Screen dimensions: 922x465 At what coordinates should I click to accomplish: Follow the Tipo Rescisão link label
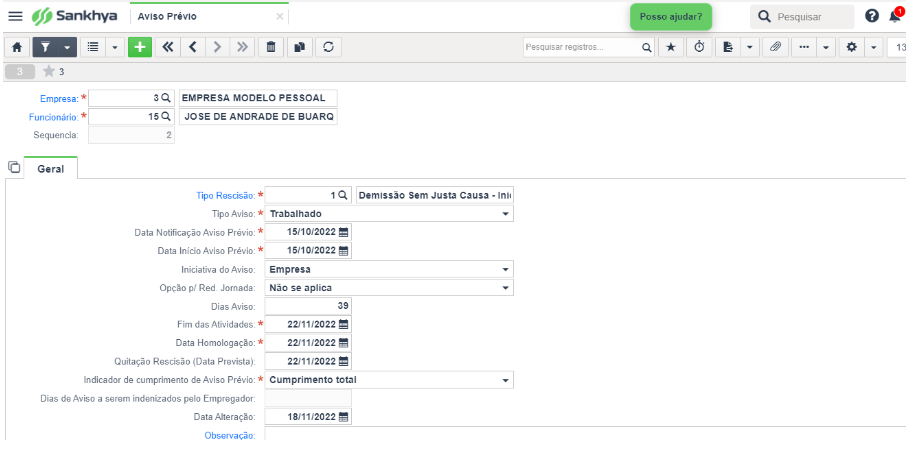(x=226, y=196)
